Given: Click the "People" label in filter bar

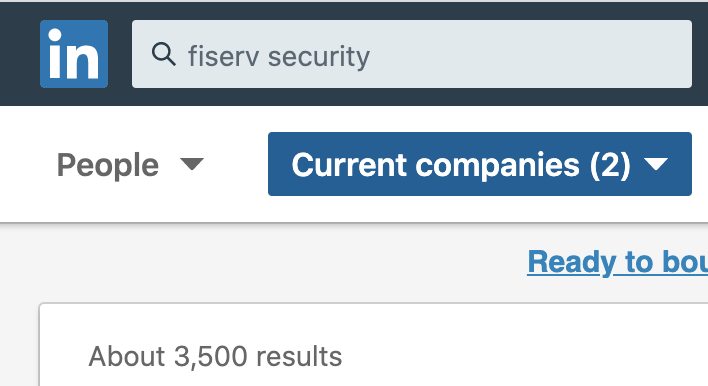Looking at the screenshot, I should [107, 165].
